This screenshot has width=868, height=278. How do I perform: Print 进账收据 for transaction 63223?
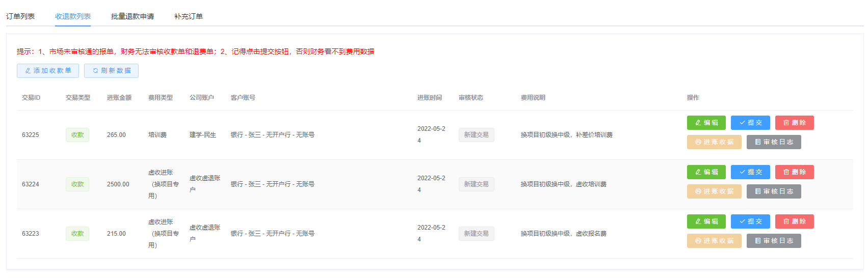pyautogui.click(x=714, y=241)
